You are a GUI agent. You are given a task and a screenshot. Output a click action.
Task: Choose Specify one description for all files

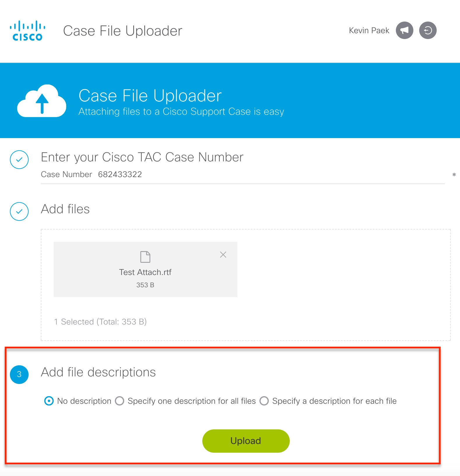click(x=119, y=401)
